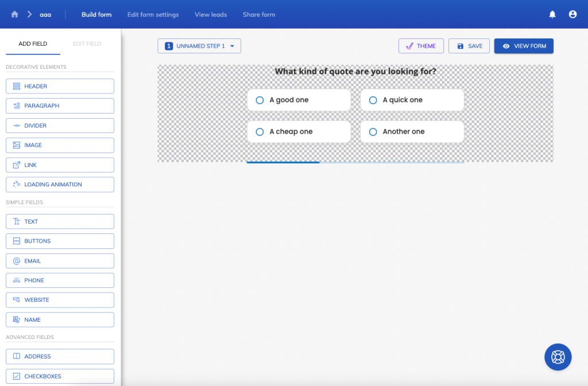Viewport: 588px width, 386px height.
Task: Add an Email field
Action: tap(60, 261)
